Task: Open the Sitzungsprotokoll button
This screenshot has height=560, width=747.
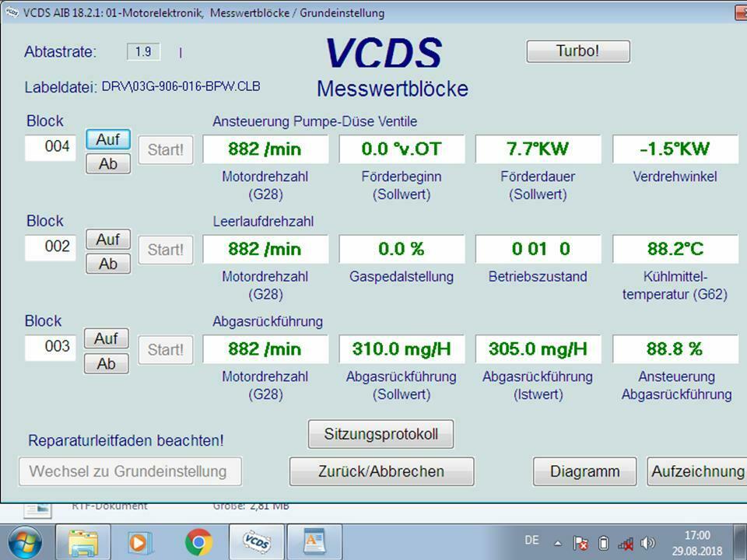Action: 381,434
